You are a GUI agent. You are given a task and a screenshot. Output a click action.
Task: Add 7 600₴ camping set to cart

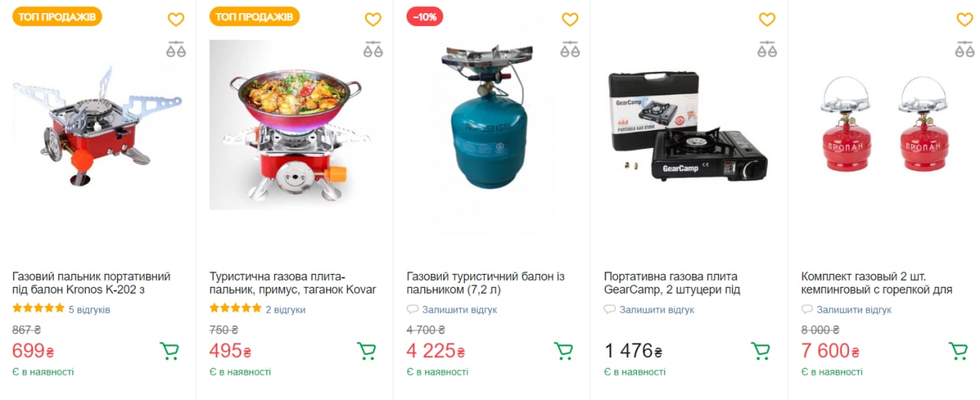point(958,351)
